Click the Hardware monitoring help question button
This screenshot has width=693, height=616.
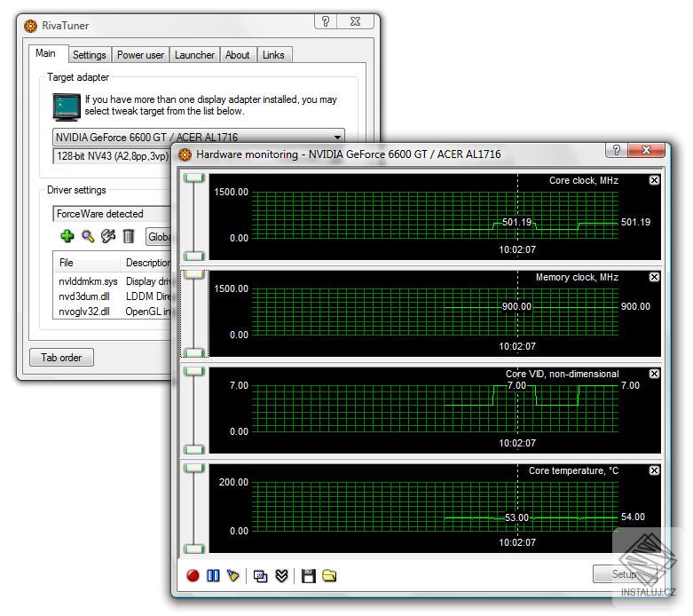(617, 150)
